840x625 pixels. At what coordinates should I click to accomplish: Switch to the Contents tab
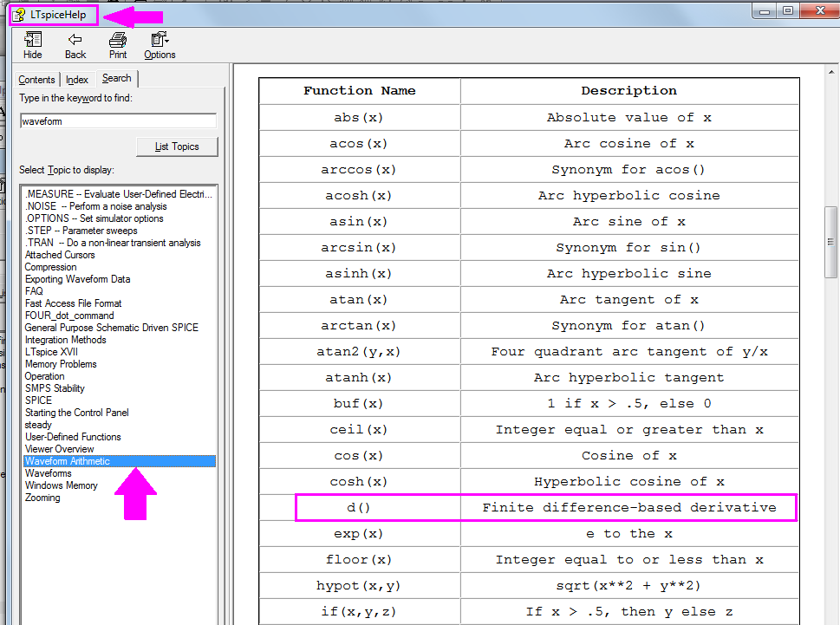coord(36,79)
